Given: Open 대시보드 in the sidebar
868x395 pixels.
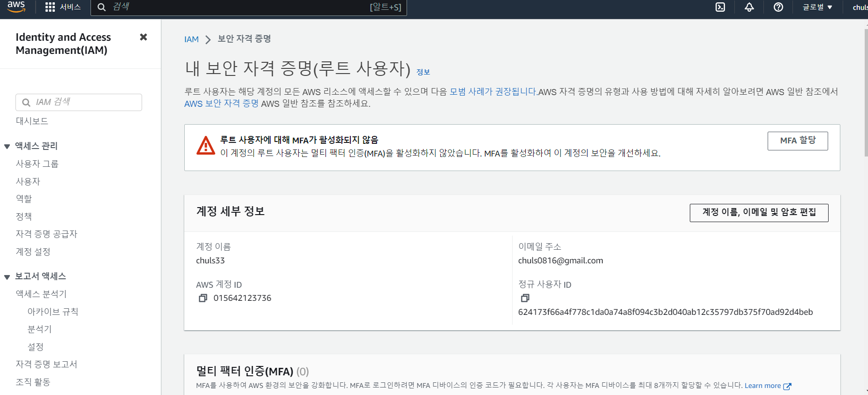Looking at the screenshot, I should 32,121.
